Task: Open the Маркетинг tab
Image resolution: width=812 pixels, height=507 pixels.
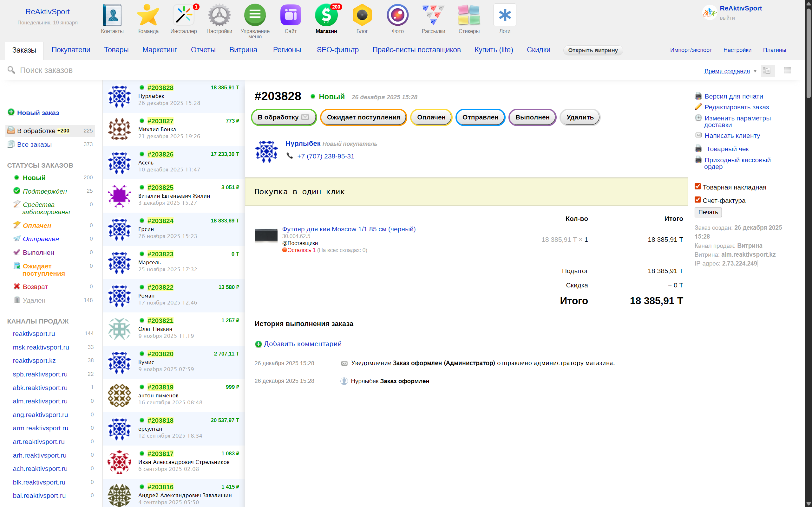Action: coord(159,50)
